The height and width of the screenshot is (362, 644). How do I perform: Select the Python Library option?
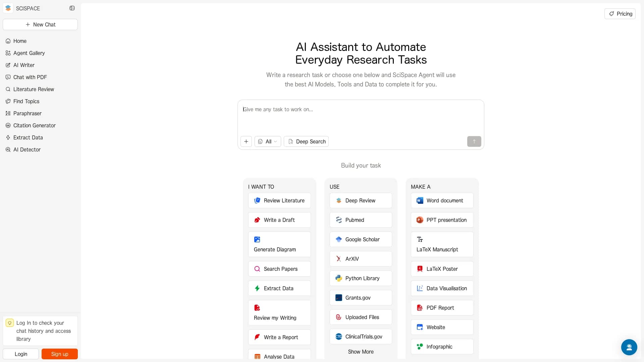coord(361,278)
